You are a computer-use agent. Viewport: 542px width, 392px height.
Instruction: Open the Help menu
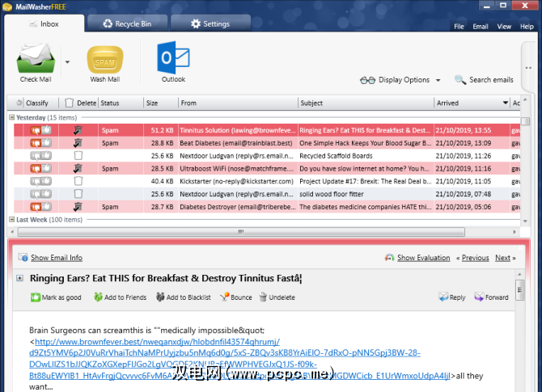click(527, 27)
